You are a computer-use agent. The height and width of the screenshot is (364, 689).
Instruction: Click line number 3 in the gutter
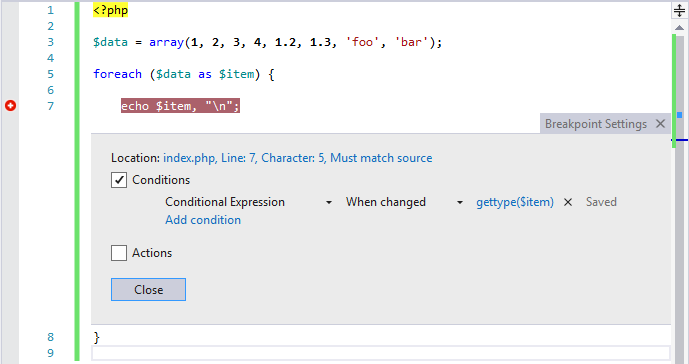pos(51,42)
